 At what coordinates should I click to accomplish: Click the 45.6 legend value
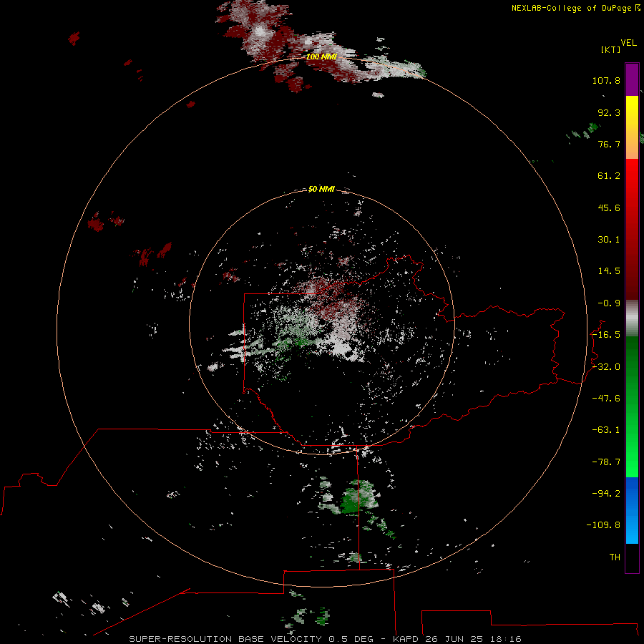[x=609, y=208]
